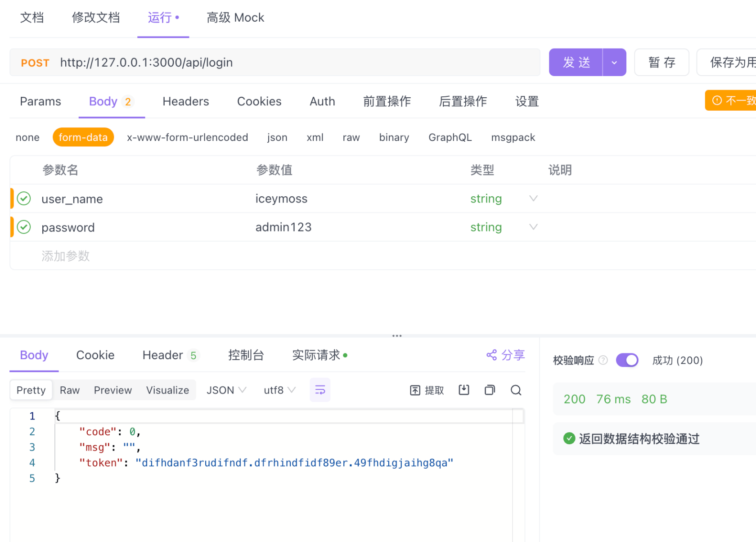756x542 pixels.
Task: Open the 成功 (200) response selector
Action: pos(677,360)
